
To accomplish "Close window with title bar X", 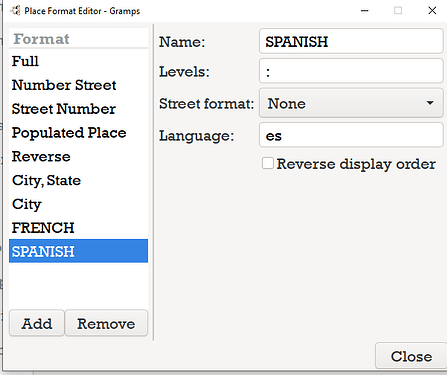I will [432, 11].
